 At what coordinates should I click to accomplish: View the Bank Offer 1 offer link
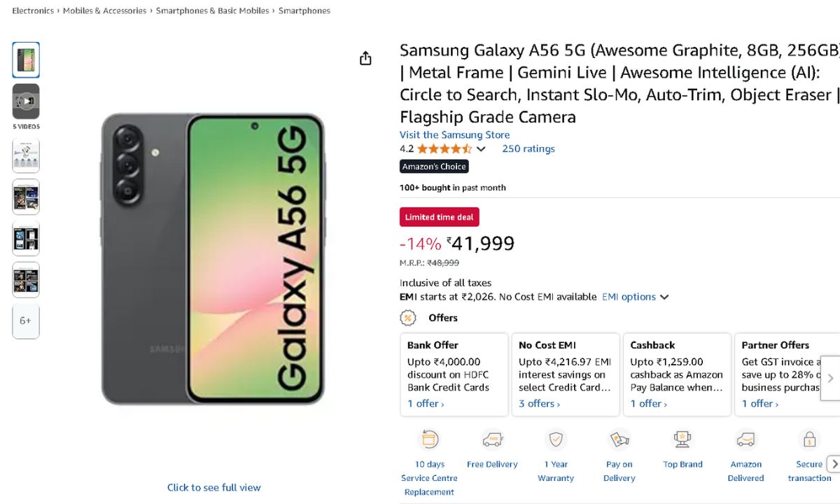[x=426, y=404]
